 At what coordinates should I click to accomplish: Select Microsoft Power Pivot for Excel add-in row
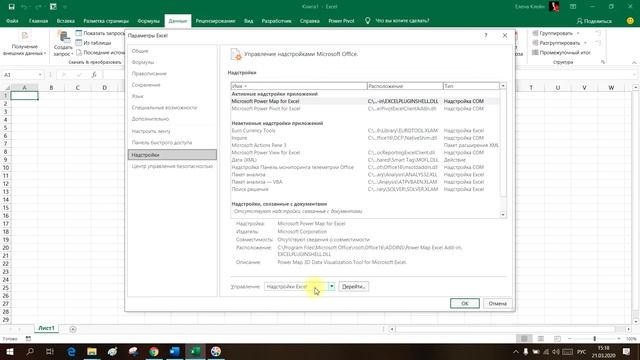[364, 109]
